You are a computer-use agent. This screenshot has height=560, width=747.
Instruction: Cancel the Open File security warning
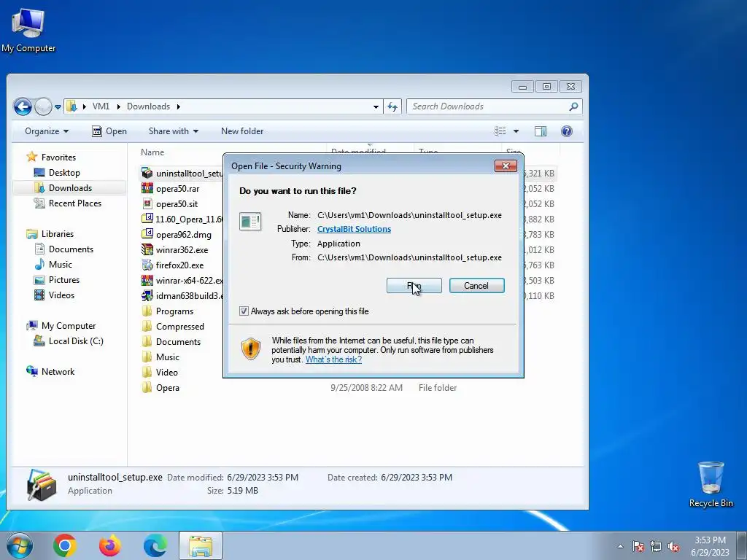476,286
